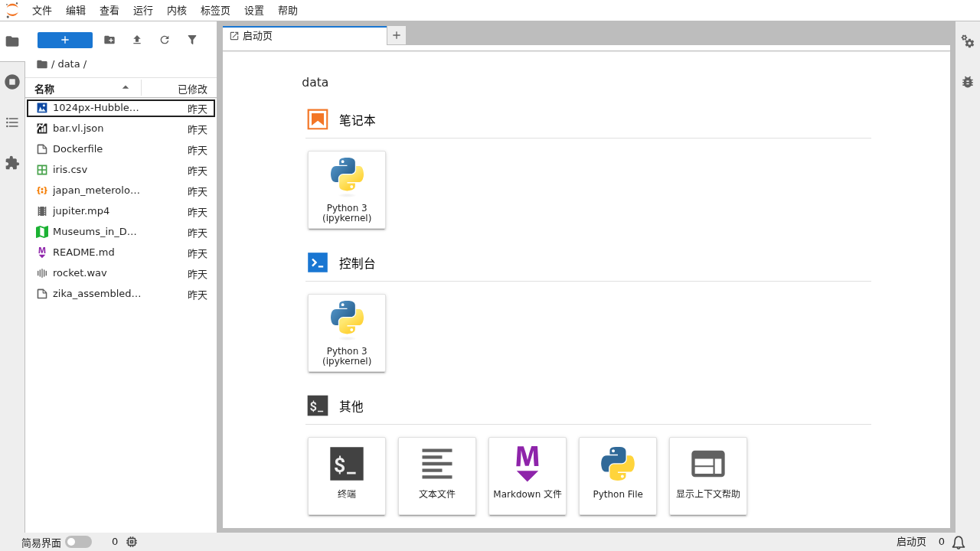Create a new folder icon
Screen dimensions: 980x551
[x=109, y=40]
